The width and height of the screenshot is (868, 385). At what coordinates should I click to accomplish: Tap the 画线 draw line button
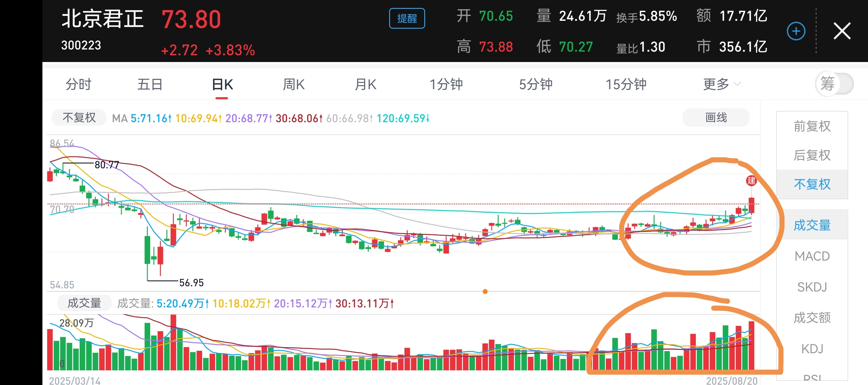[x=716, y=118]
